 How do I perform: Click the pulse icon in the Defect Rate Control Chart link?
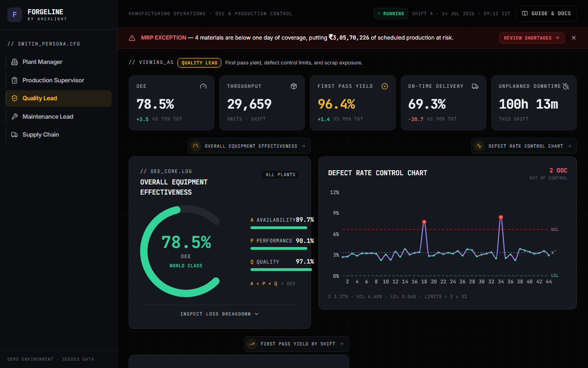coord(479,146)
